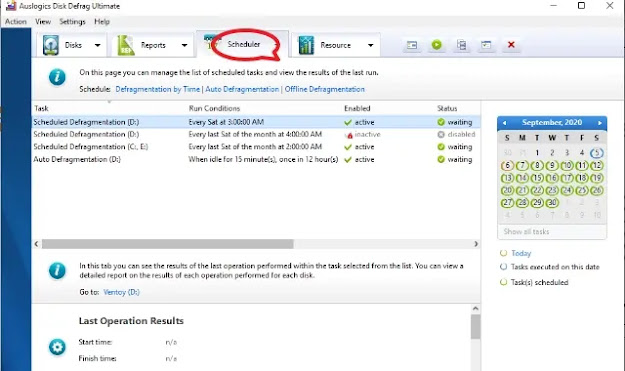625x371 pixels.
Task: Click the 'When idle for 15 minute(s)' cell
Action: 263,159
